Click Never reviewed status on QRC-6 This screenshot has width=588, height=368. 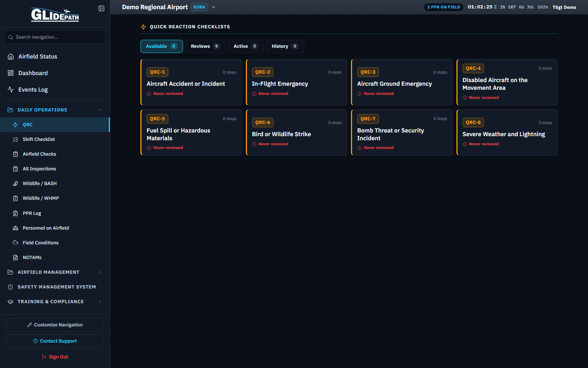tap(270, 144)
